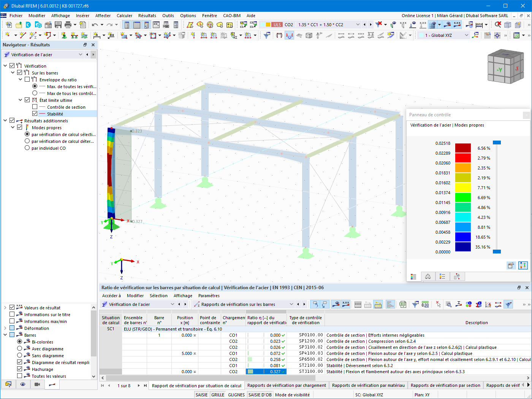Save the model with the floppy disk icon
This screenshot has width=532, height=399.
(58, 25)
